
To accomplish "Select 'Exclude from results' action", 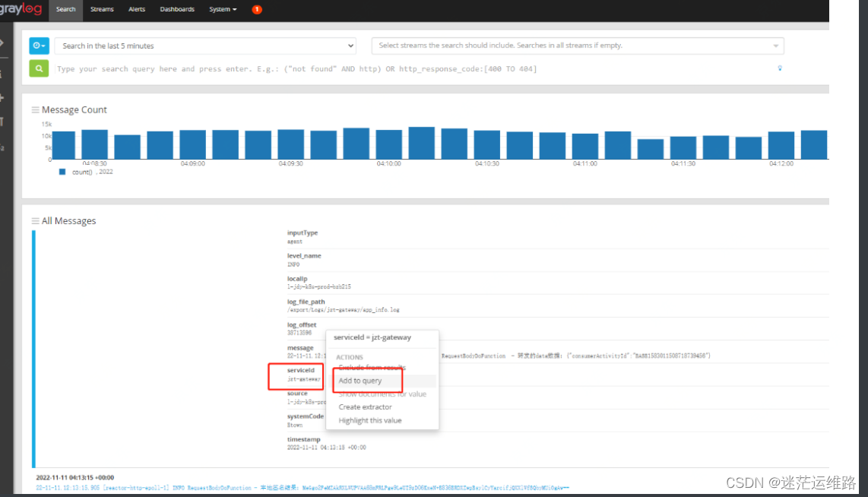I will pyautogui.click(x=372, y=368).
